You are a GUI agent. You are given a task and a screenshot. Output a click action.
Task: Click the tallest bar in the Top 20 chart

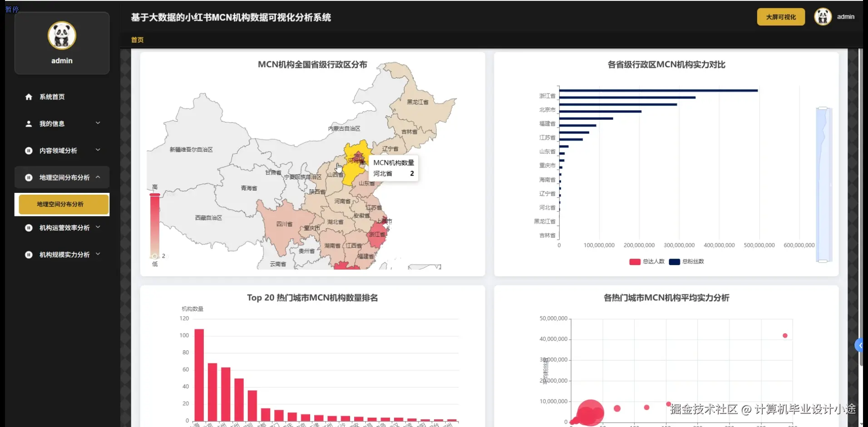pos(199,375)
